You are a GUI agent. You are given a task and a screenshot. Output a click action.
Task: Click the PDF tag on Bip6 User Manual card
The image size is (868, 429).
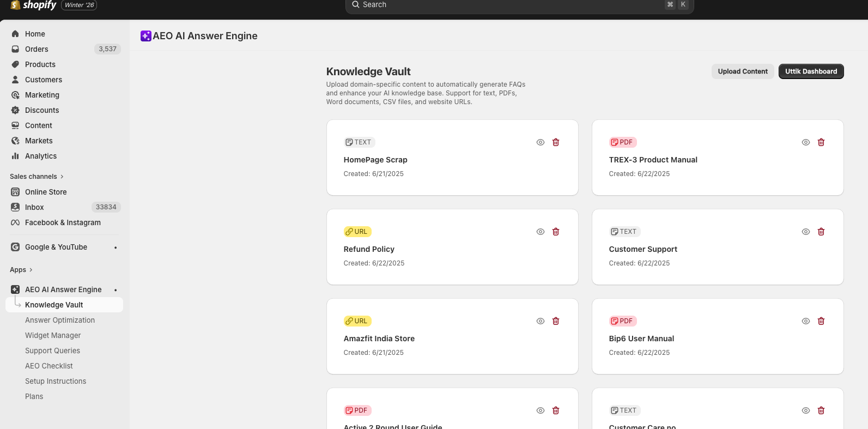tap(623, 321)
